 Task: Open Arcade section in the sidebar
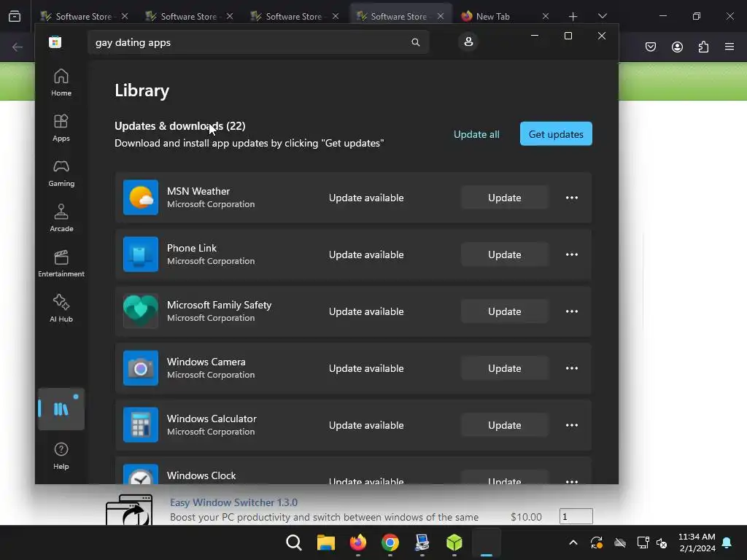click(61, 219)
